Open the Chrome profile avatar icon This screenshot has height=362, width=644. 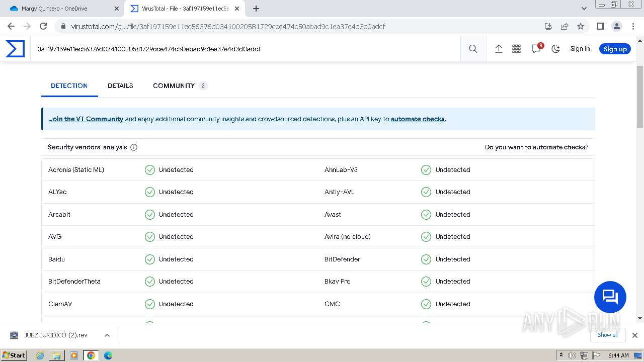pyautogui.click(x=616, y=26)
